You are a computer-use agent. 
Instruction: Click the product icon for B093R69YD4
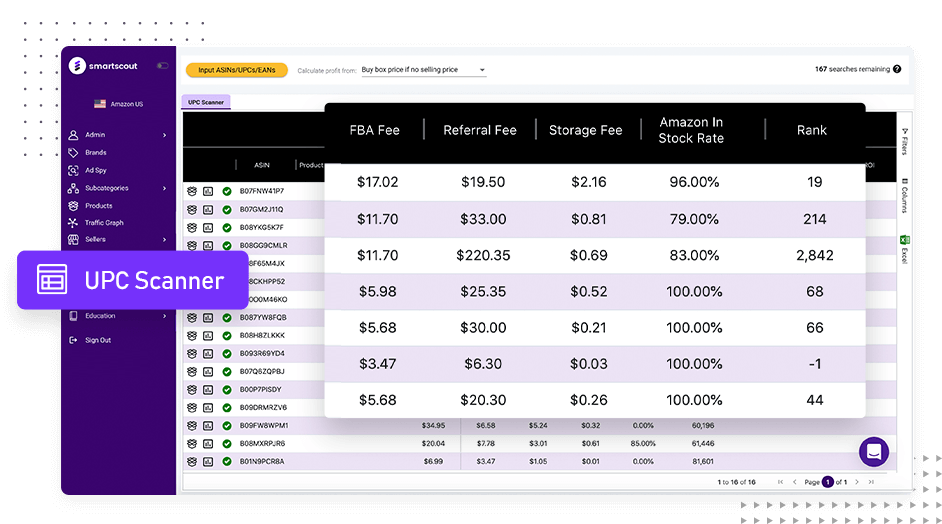[x=192, y=353]
